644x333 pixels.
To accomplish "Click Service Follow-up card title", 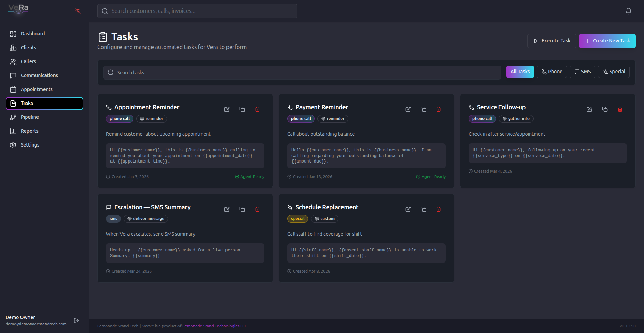I will point(501,107).
